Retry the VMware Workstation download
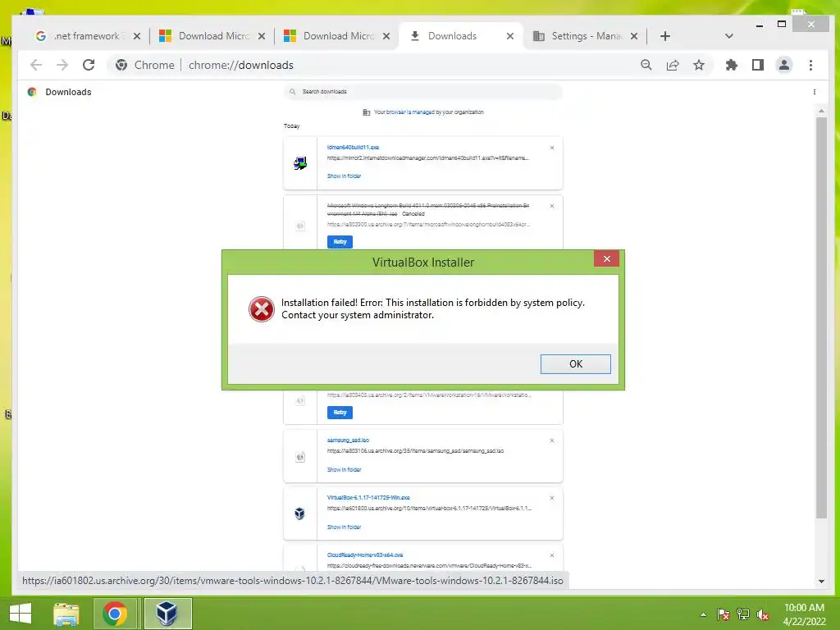This screenshot has height=630, width=840. tap(340, 413)
